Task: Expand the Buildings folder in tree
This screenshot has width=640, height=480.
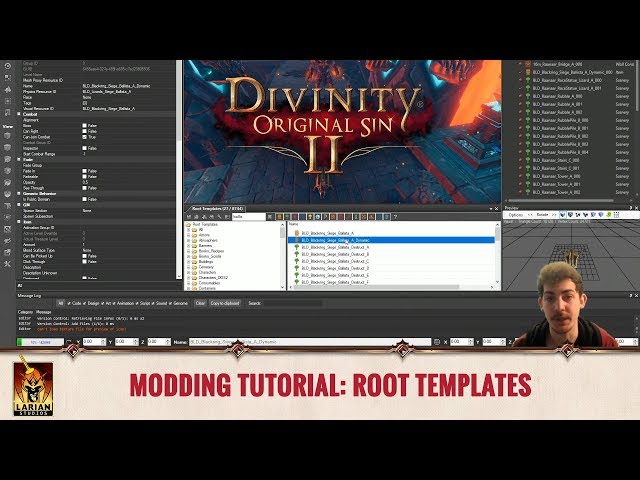Action: (x=189, y=262)
